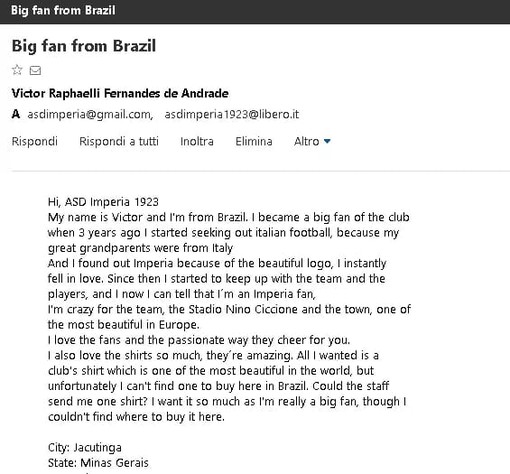This screenshot has width=510, height=474.
Task: Click the City: Jacutinga line
Action: [x=85, y=448]
